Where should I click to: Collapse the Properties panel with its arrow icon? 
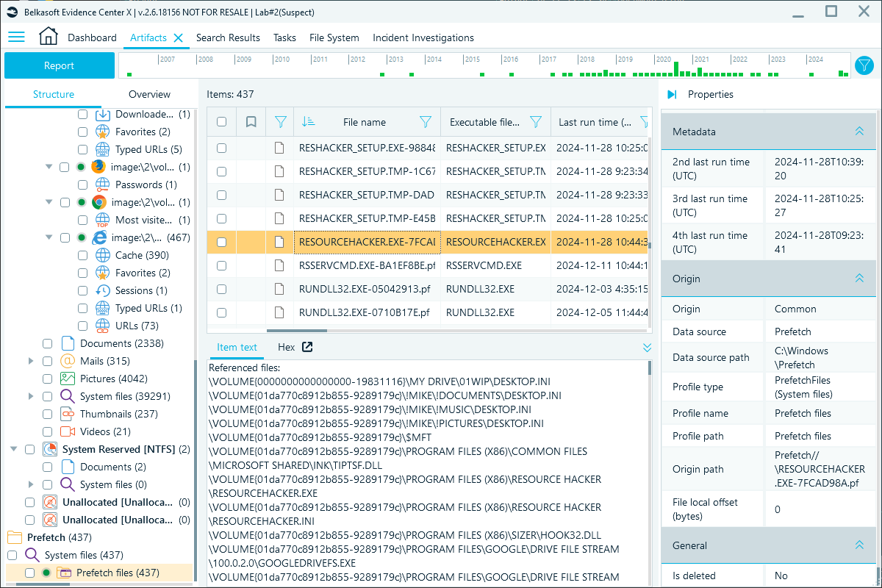pos(672,94)
